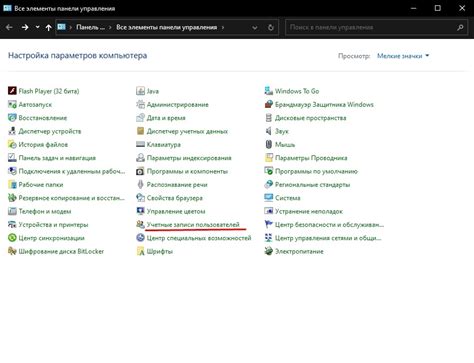Click the Панель breadcrumb segment
This screenshot has height=363, width=474.
90,27
